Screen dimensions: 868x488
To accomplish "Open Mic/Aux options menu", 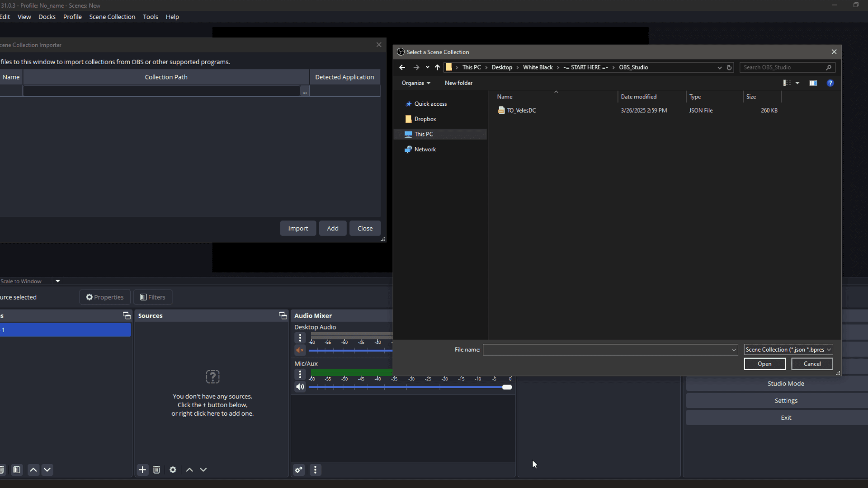I will coord(300,375).
